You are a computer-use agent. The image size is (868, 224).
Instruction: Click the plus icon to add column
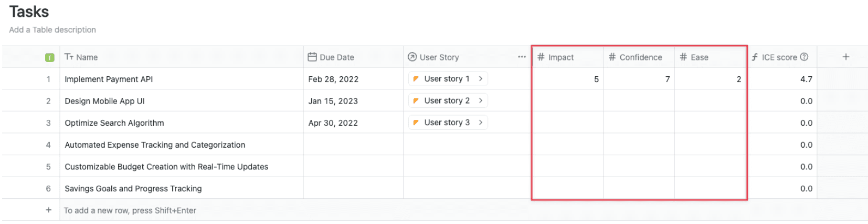point(845,57)
